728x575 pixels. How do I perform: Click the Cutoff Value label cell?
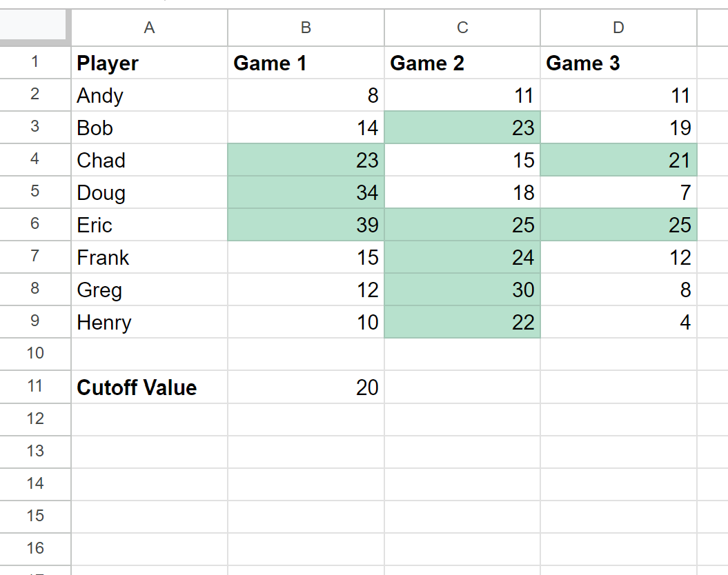pos(149,387)
